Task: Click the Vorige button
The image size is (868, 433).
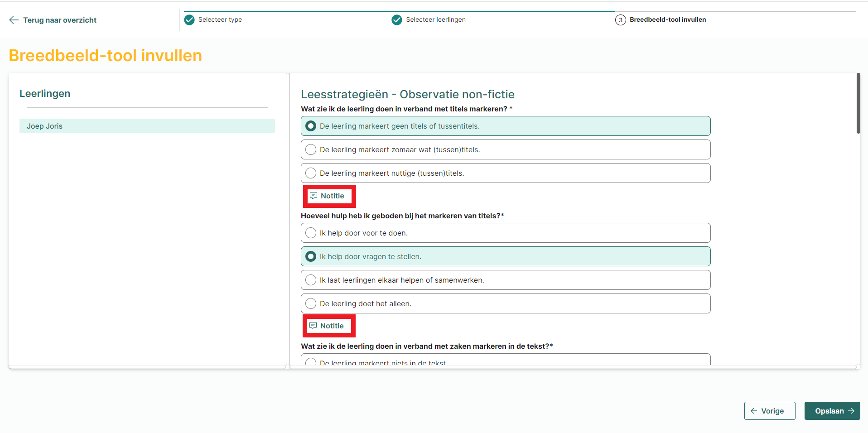Action: (769, 411)
